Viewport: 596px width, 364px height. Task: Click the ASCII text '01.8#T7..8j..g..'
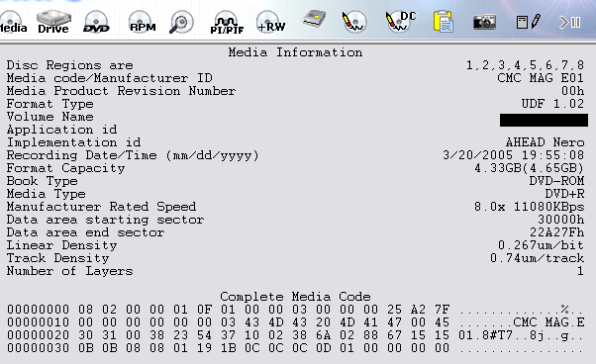(521, 335)
